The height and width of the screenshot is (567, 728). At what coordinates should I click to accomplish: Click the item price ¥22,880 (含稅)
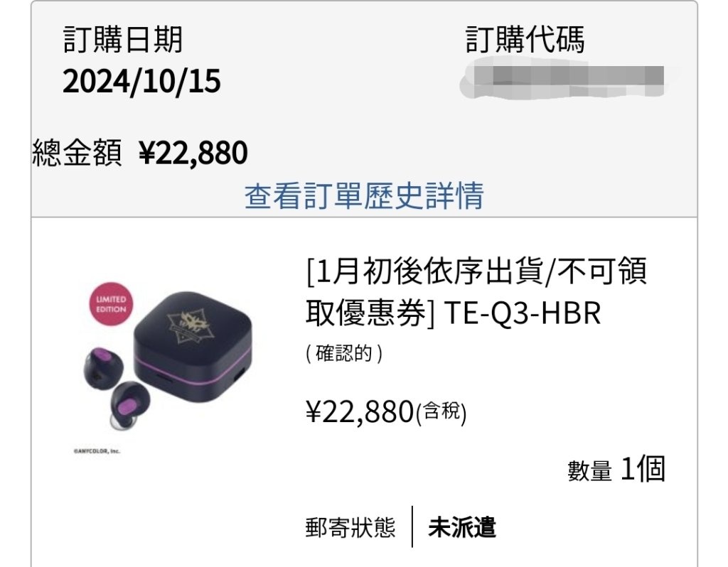pyautogui.click(x=386, y=412)
